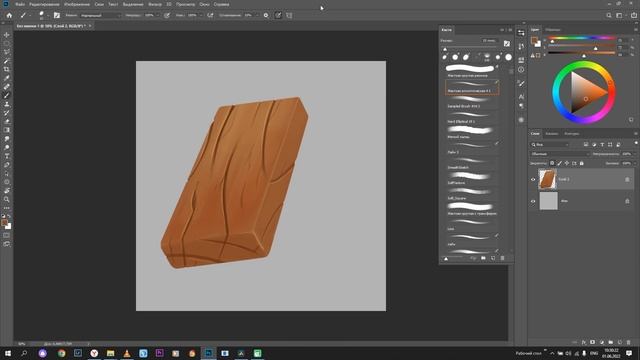Switch to Swatches tab beside Color

[553, 30]
